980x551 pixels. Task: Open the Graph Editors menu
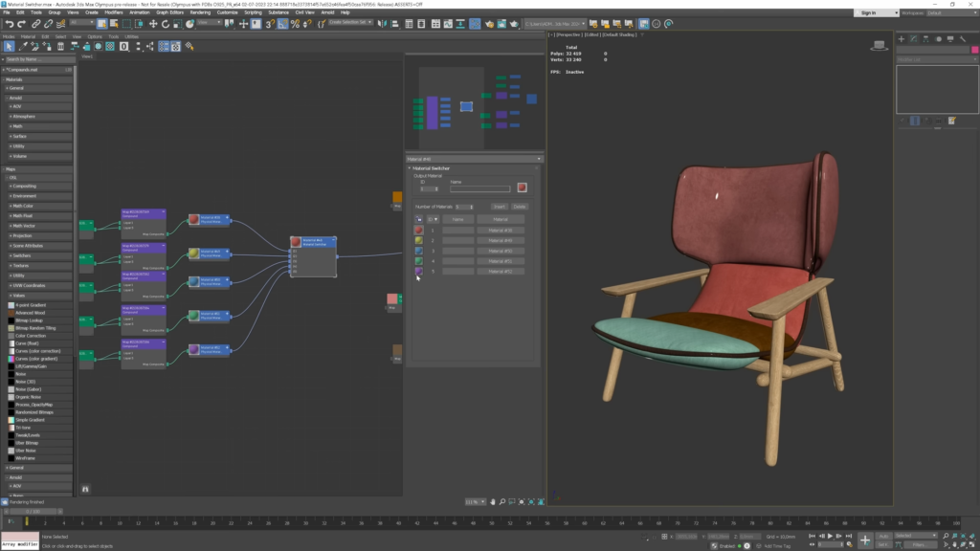(169, 12)
